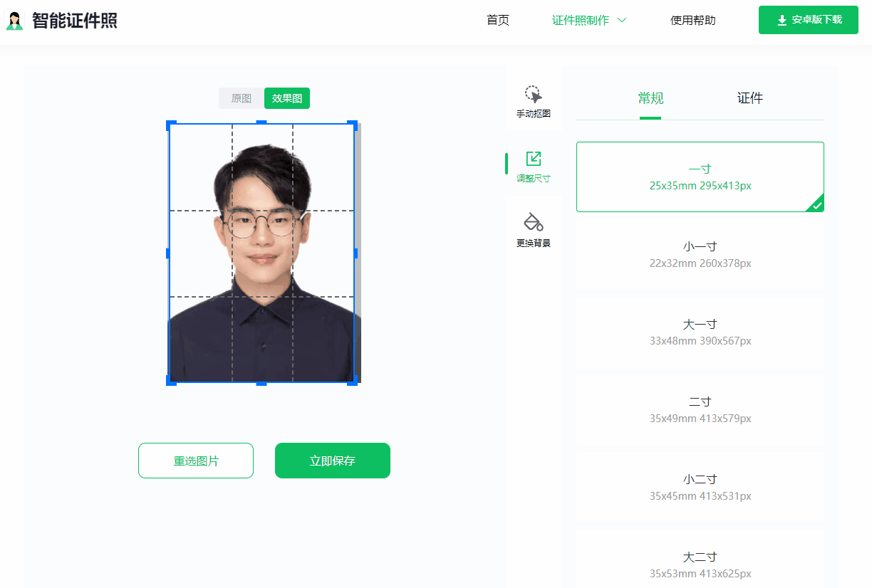Click the top-left blue crop corner handle

[x=171, y=125]
